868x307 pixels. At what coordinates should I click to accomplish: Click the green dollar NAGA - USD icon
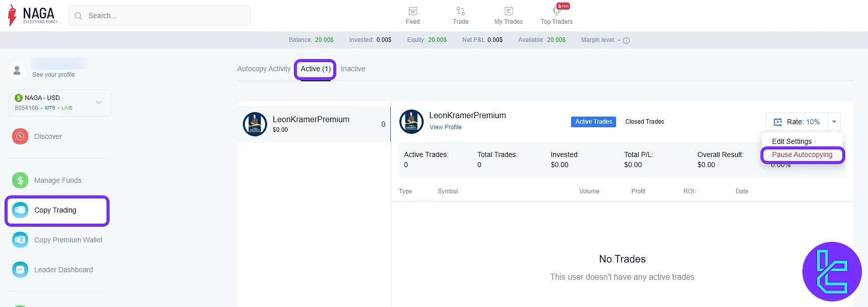pyautogui.click(x=19, y=98)
